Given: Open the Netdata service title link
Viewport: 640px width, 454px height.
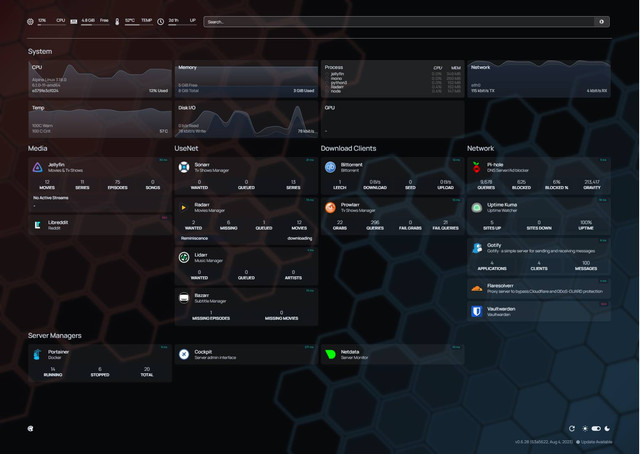Looking at the screenshot, I should (350, 352).
